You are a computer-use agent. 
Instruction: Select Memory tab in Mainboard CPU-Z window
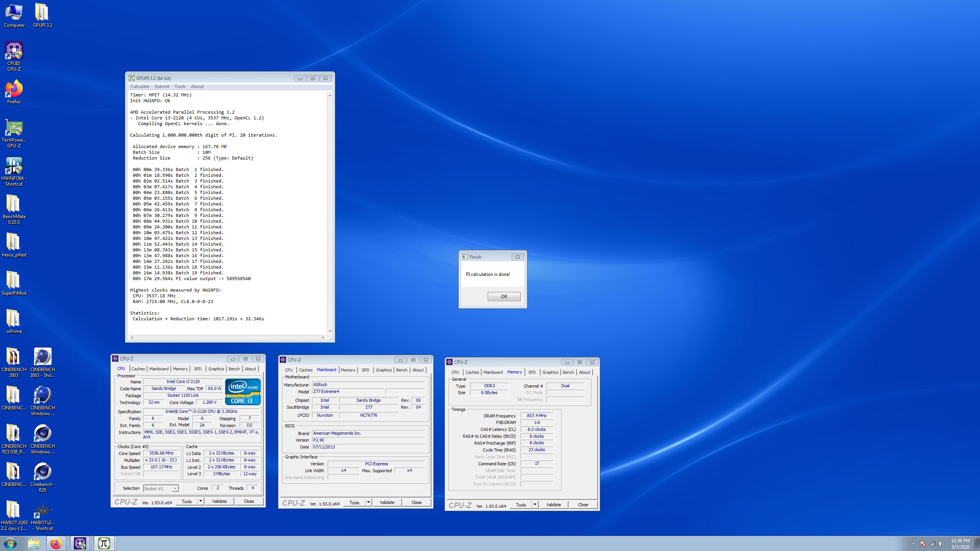coord(348,370)
